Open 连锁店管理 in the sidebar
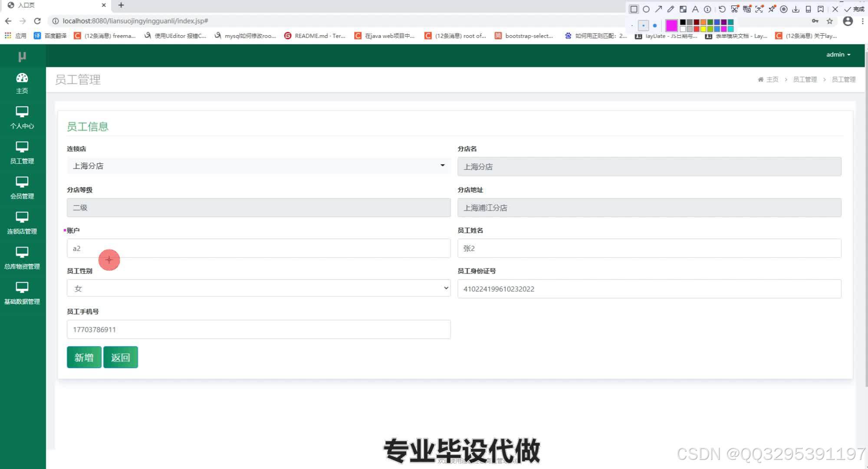 pyautogui.click(x=22, y=224)
